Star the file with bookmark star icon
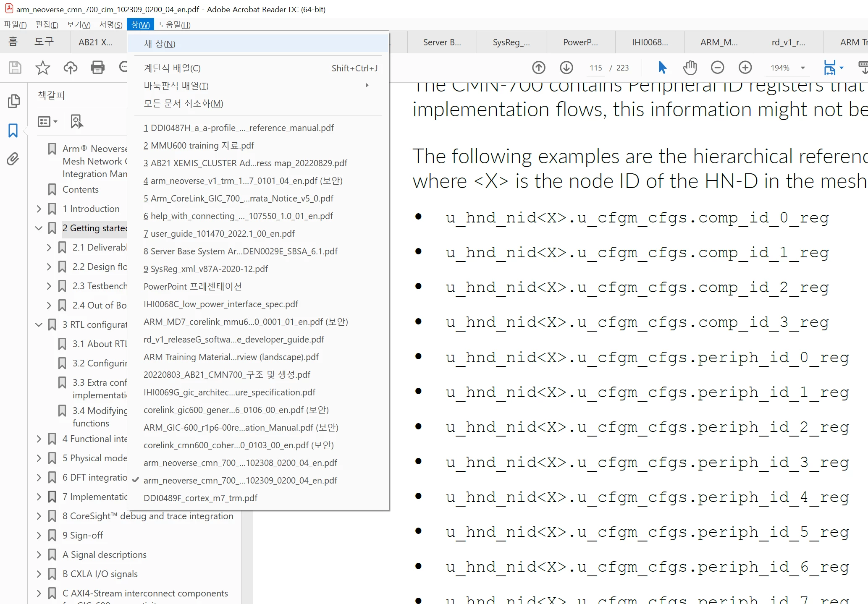 tap(42, 68)
